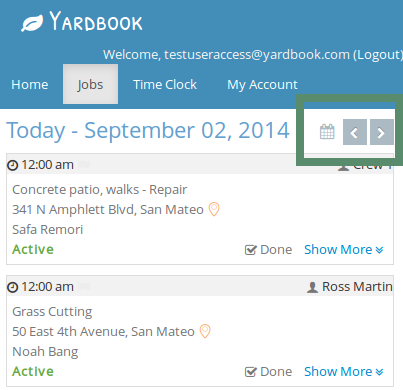Switch to the Time Clock tab
This screenshot has width=403, height=390.
165,85
